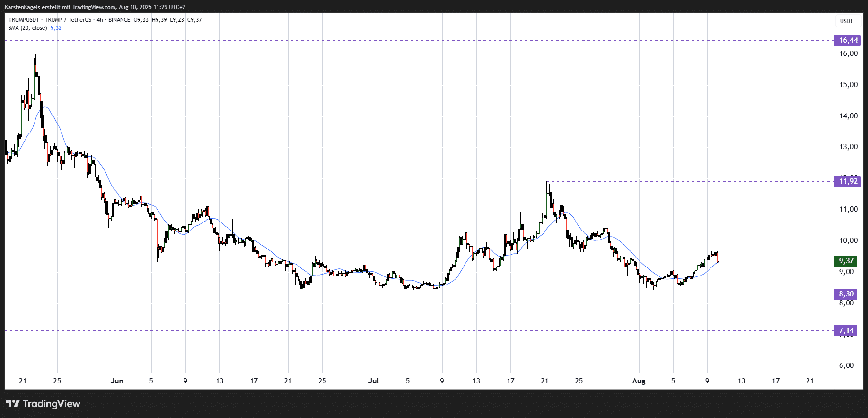868x418 pixels.
Task: Click the 4h interval in chart header
Action: (100, 20)
